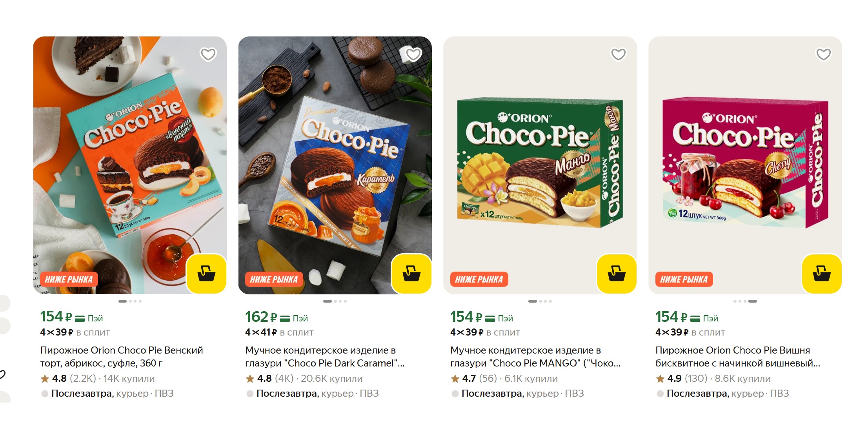
Task: Click the green Mango box product image
Action: [540, 165]
